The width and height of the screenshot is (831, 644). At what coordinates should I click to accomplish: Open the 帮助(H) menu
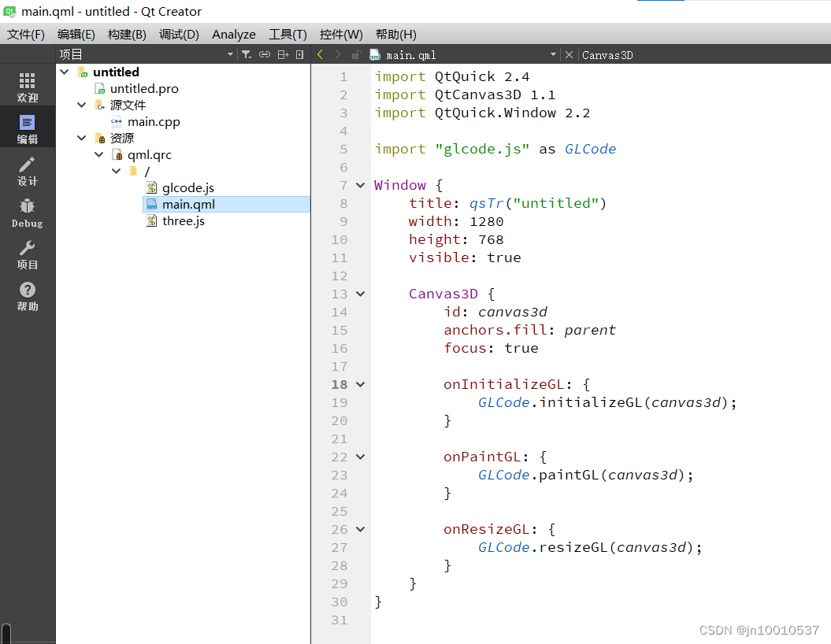point(396,35)
